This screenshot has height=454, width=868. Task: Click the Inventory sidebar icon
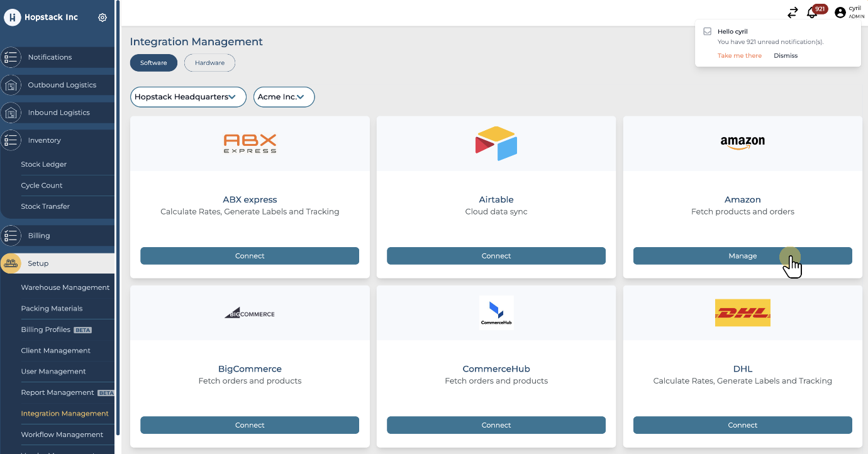(x=11, y=140)
